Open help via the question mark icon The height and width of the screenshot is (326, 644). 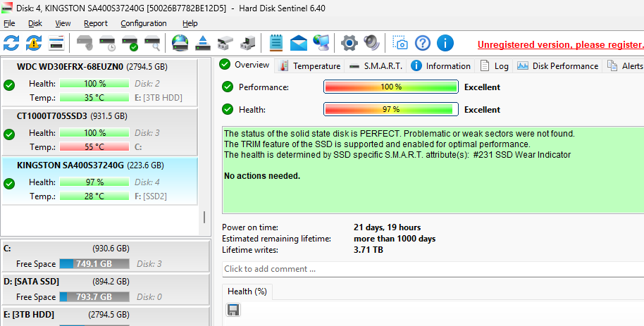(x=423, y=43)
